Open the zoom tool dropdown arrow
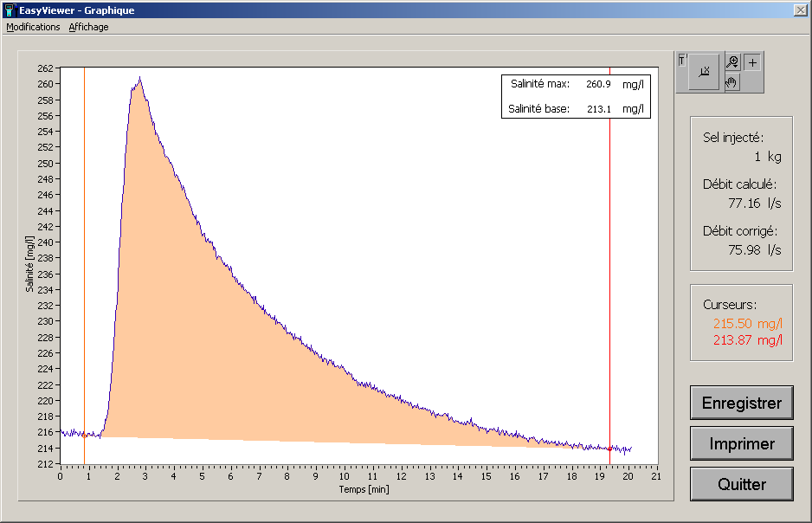Image resolution: width=812 pixels, height=523 pixels. tap(736, 66)
